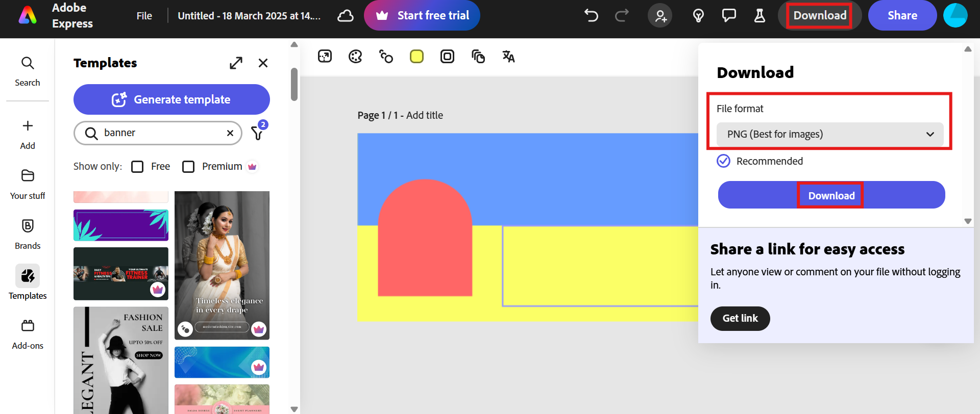
Task: Click the Get link button
Action: click(740, 319)
